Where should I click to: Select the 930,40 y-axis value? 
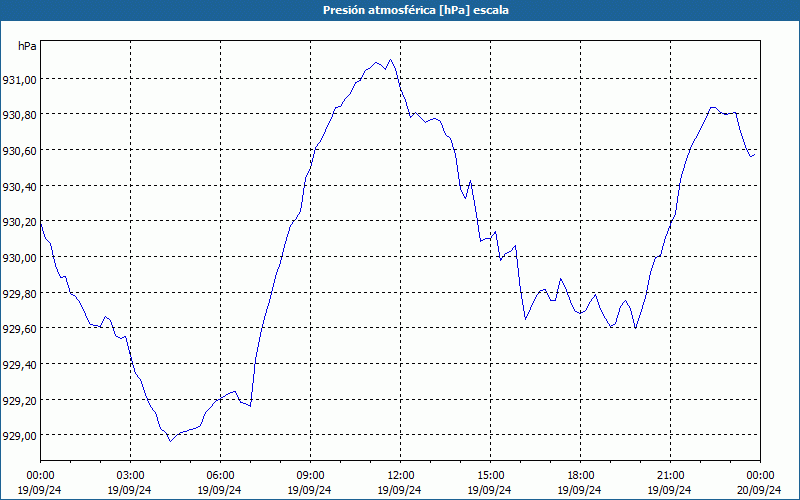point(19,186)
